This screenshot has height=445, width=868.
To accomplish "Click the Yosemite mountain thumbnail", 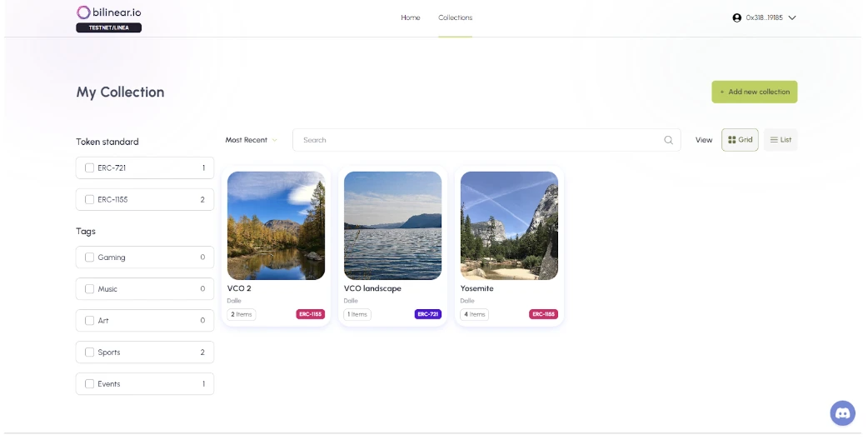I will pos(509,225).
